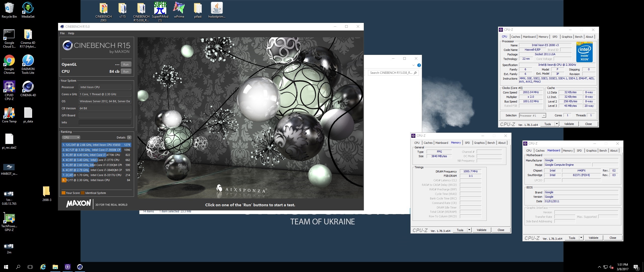Click Close in the CPU-Z Mainboard window
The width and height of the screenshot is (644, 272).
[613, 238]
